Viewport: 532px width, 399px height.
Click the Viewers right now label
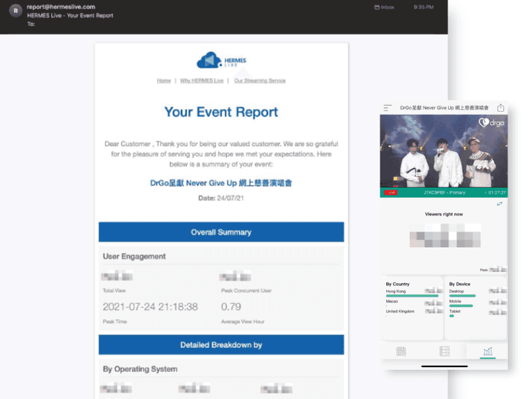(x=444, y=214)
